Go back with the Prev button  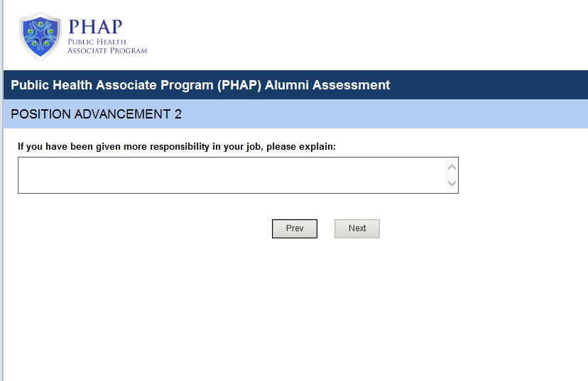pos(295,228)
